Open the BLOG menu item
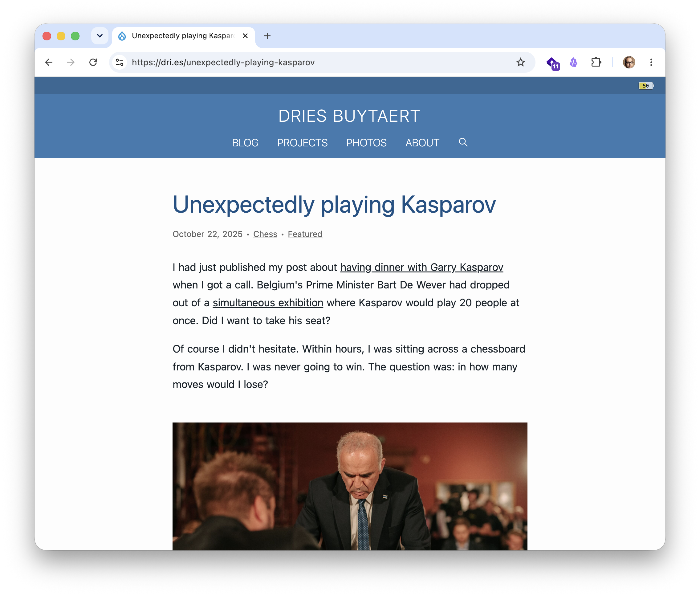The width and height of the screenshot is (700, 596). [x=245, y=143]
